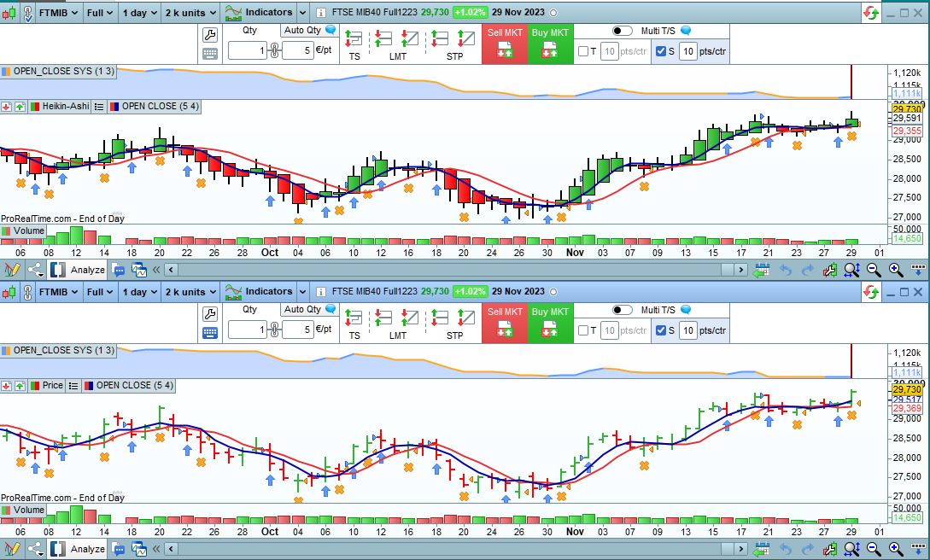Click blue keyboard icon in bottom chart
The image size is (930, 560).
[210, 332]
